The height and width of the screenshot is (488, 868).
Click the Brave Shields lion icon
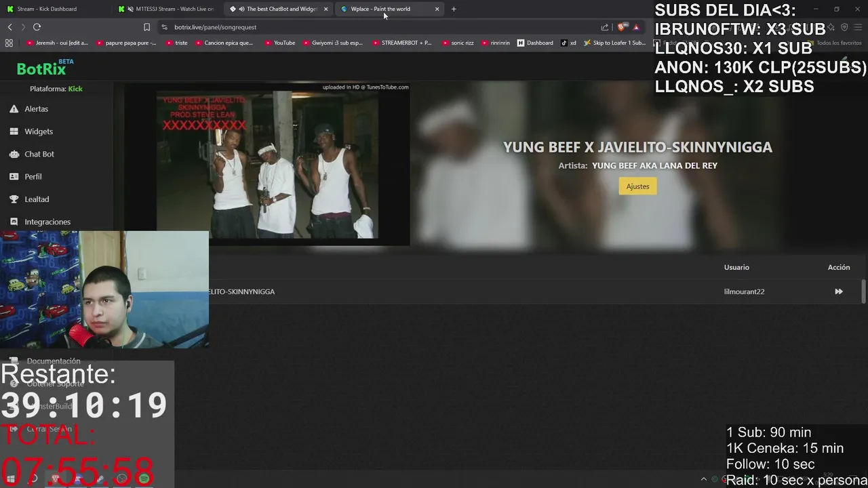(621, 27)
